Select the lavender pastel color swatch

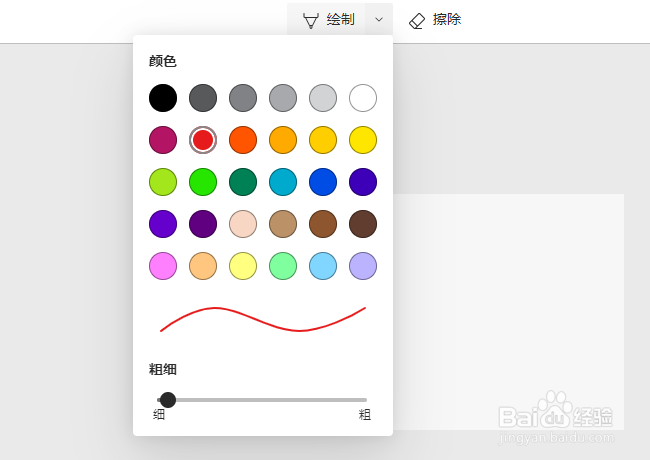[363, 266]
